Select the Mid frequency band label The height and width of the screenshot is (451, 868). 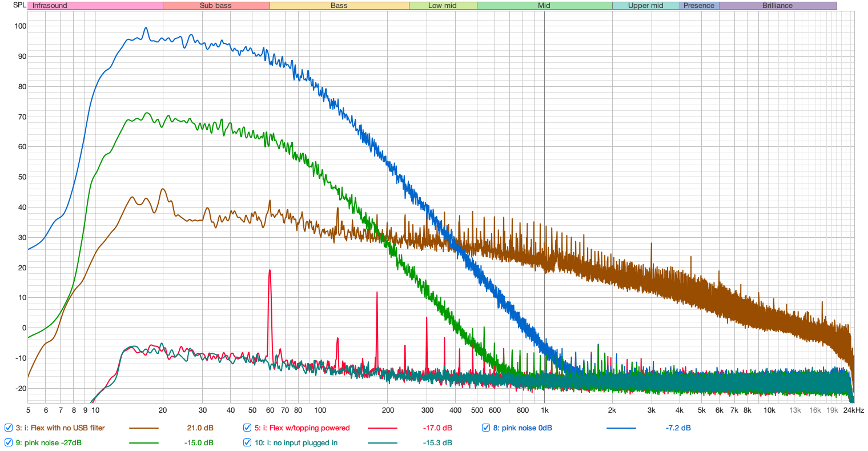544,6
